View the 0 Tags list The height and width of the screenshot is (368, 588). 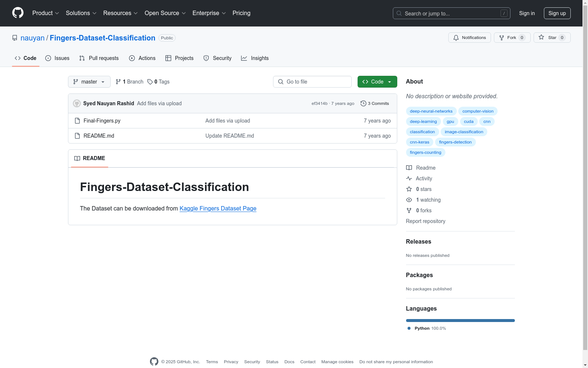coord(158,82)
